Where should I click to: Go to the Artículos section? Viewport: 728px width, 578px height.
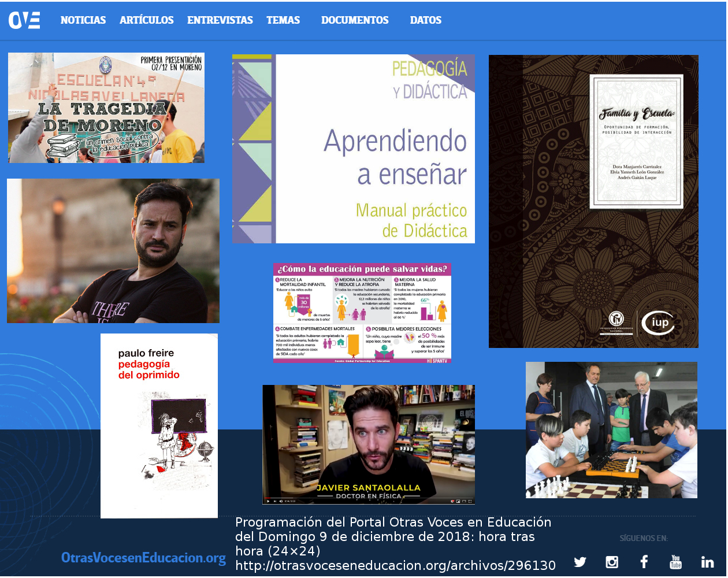coord(147,20)
